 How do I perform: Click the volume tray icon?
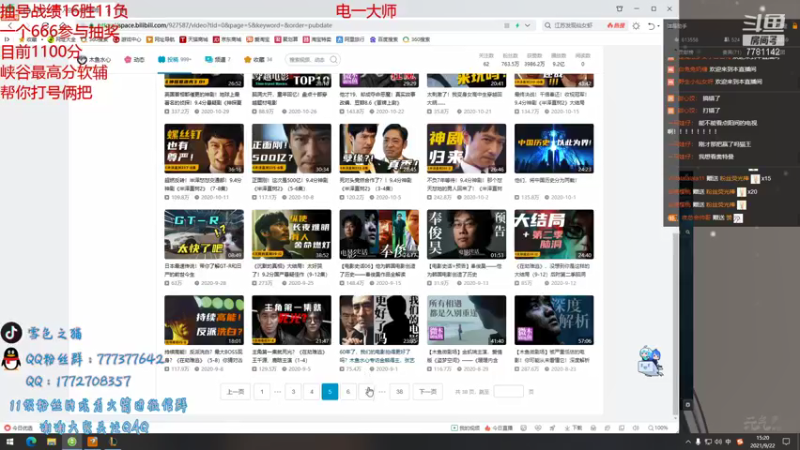click(x=718, y=442)
